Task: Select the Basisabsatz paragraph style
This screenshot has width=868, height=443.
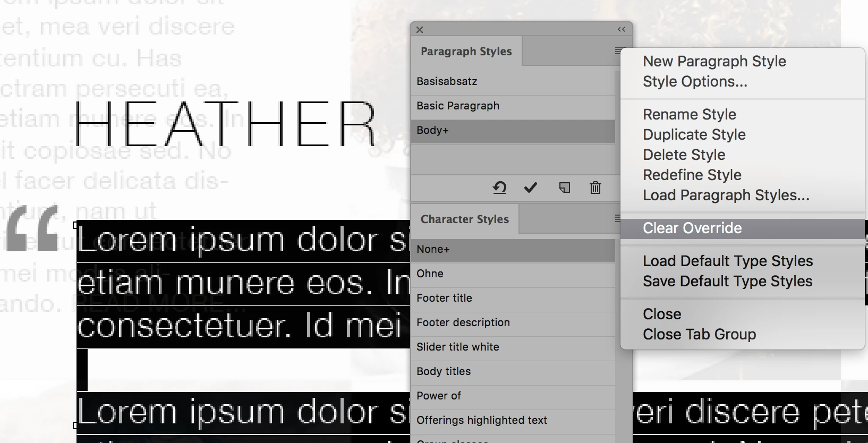Action: coord(513,81)
